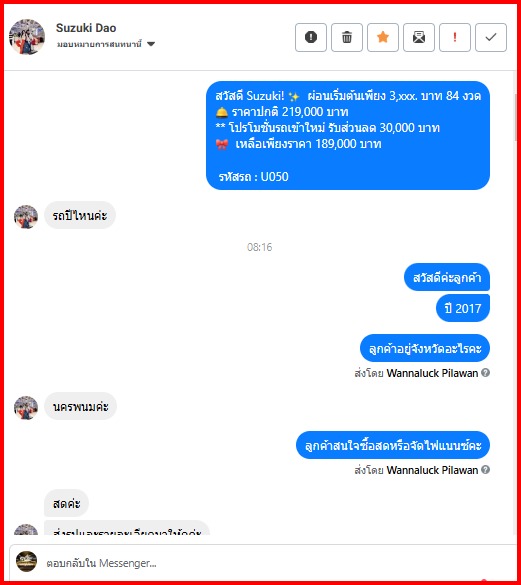This screenshot has width=521, height=585.
Task: Click the first Wannaluck Pilawan sender name
Action: [x=432, y=373]
